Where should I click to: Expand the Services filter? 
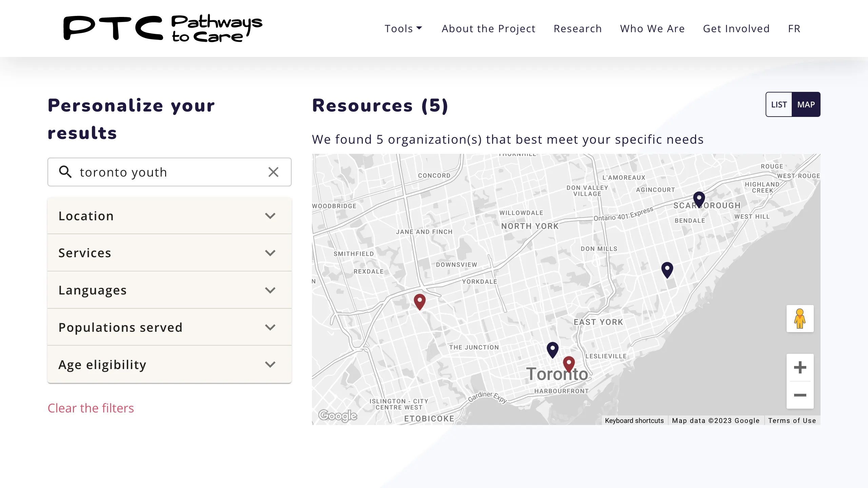coord(170,253)
